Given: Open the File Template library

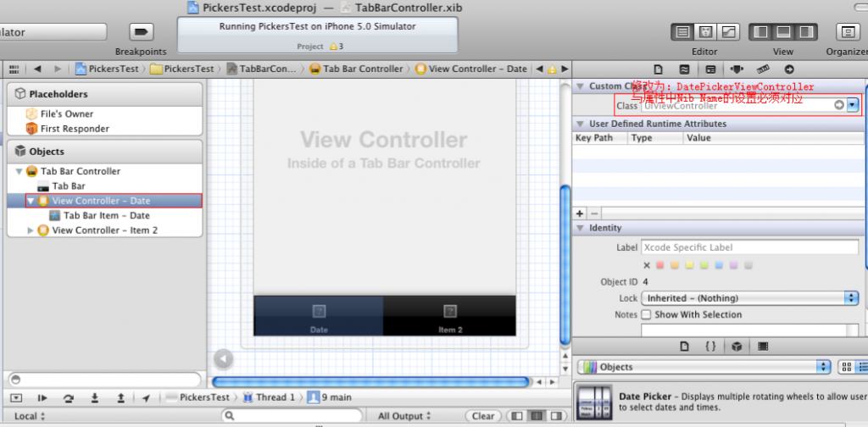Looking at the screenshot, I should pos(684,347).
